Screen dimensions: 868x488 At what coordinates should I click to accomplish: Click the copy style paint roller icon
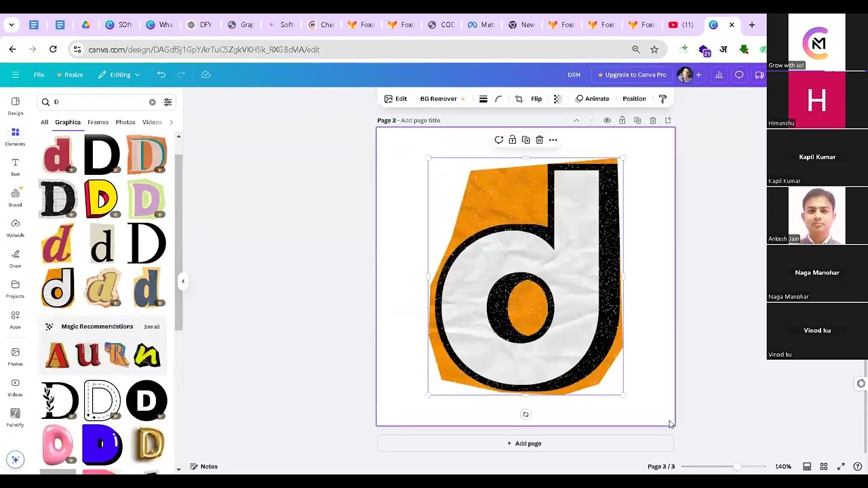coord(663,99)
